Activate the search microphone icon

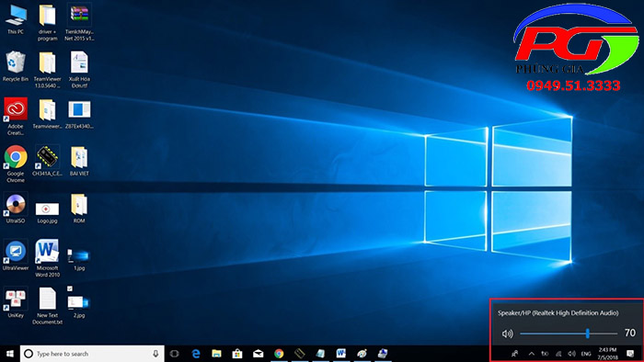(x=155, y=354)
